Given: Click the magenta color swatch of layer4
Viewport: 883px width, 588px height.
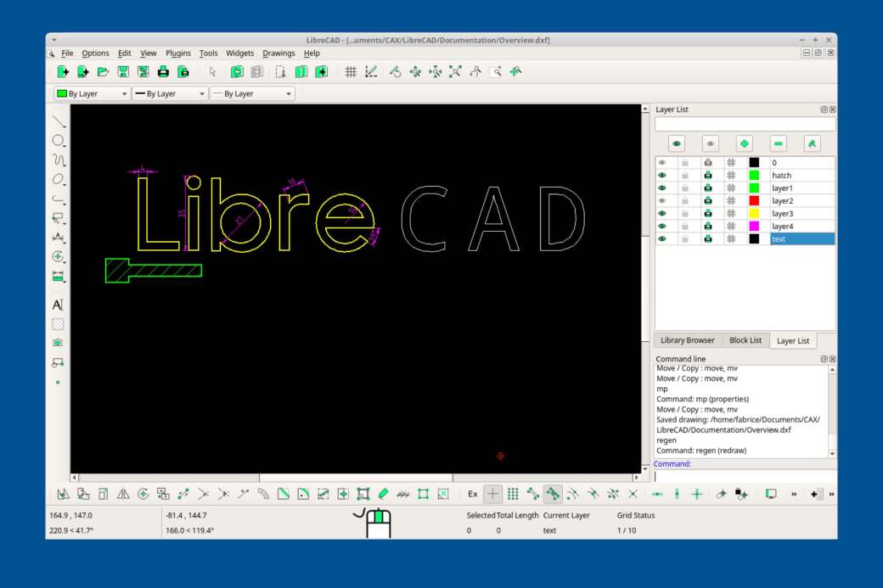Looking at the screenshot, I should (754, 227).
